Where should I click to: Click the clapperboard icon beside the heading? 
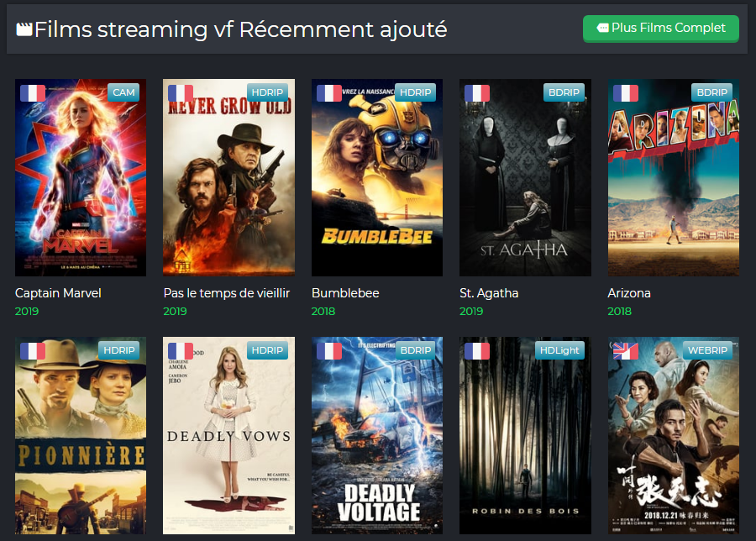(24, 29)
